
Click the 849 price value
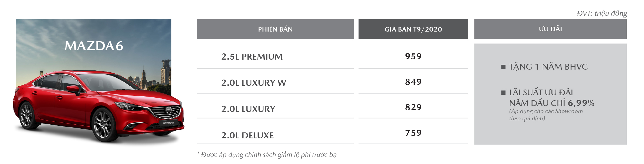413,82
